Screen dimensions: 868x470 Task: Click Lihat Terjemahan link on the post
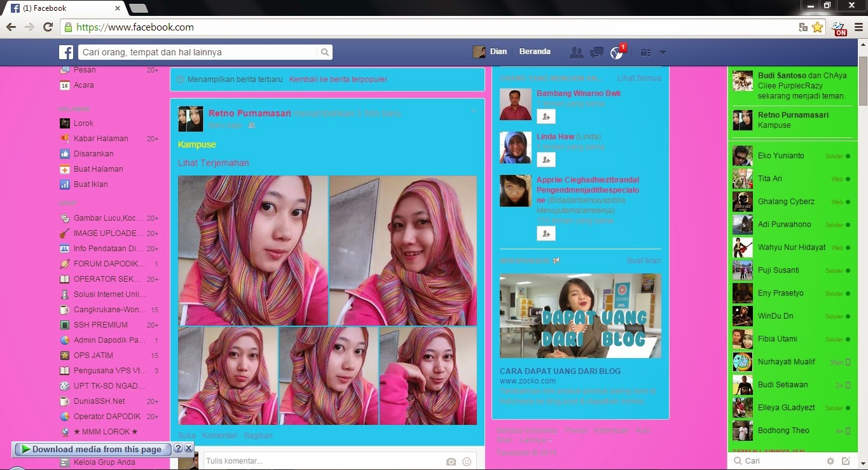(x=213, y=162)
